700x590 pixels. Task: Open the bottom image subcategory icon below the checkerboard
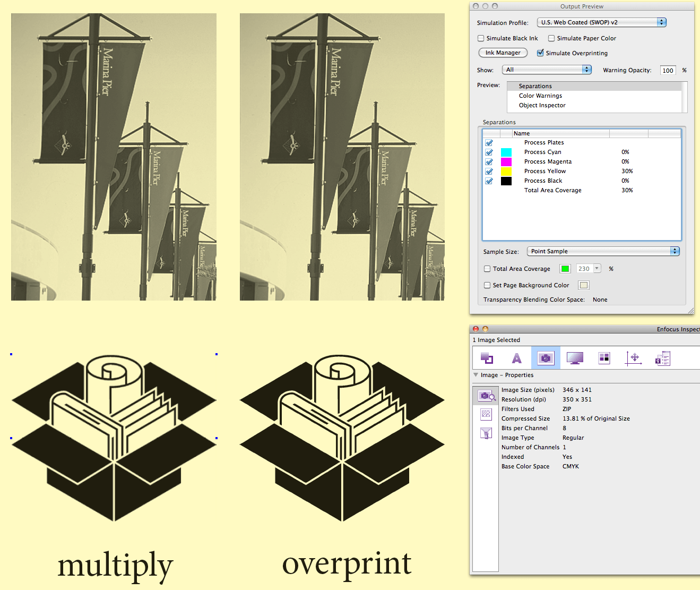[x=486, y=433]
